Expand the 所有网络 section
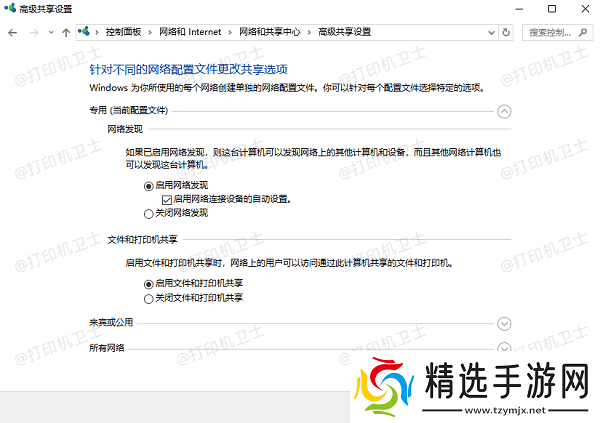This screenshot has width=600, height=423. point(504,348)
